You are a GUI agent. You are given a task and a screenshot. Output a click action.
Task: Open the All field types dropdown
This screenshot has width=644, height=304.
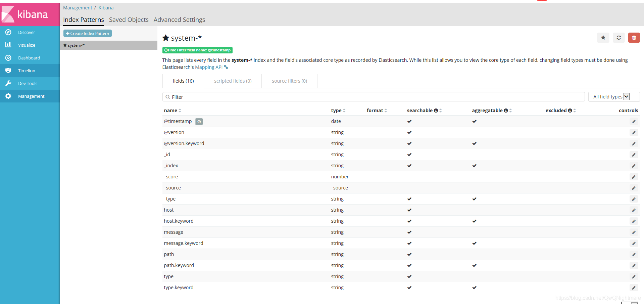click(614, 97)
